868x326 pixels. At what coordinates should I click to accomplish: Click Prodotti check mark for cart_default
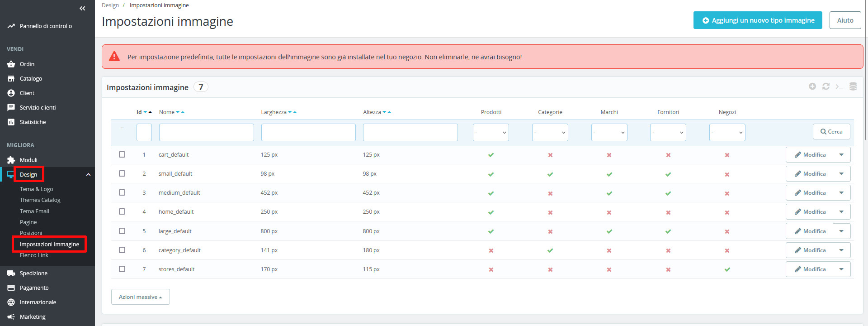click(x=491, y=155)
